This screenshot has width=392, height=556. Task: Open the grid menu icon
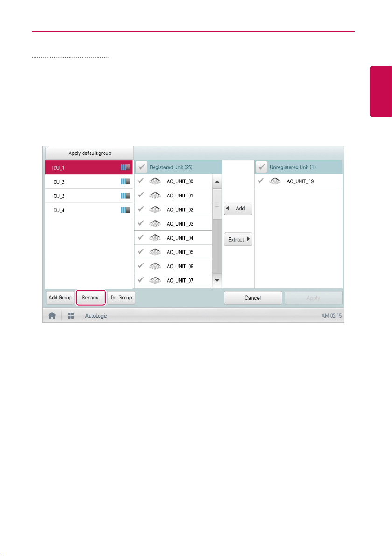70,316
